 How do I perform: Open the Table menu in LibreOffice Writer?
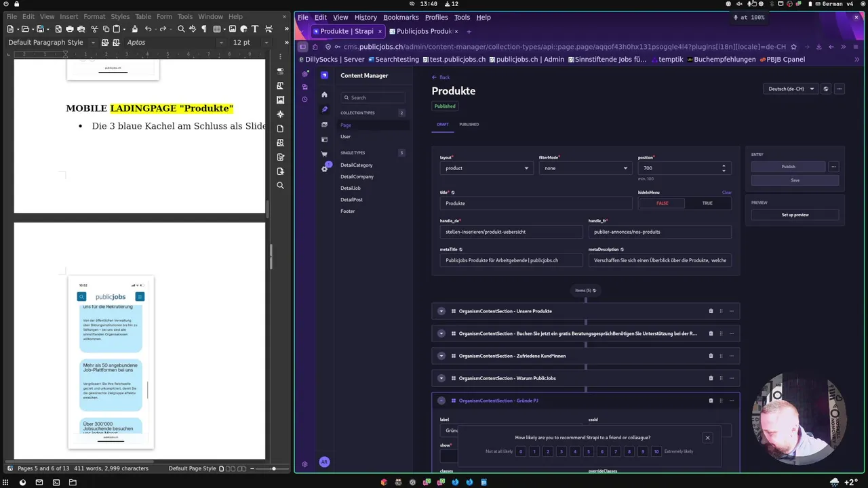(x=143, y=16)
